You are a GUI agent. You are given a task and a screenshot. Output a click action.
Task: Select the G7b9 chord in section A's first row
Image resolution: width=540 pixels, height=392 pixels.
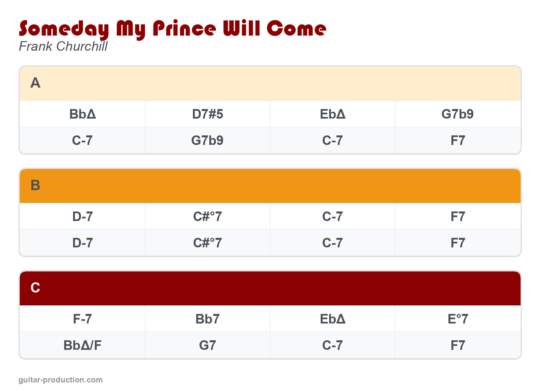coord(458,114)
